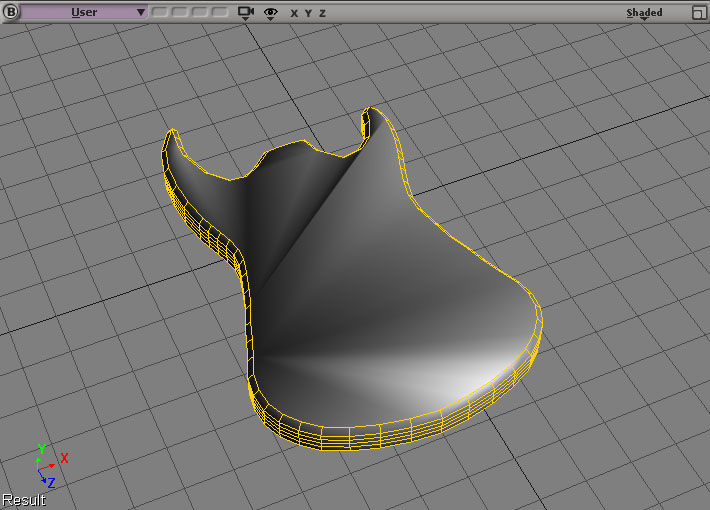The height and width of the screenshot is (510, 710).
Task: Open the camera icon menu
Action: tap(246, 13)
